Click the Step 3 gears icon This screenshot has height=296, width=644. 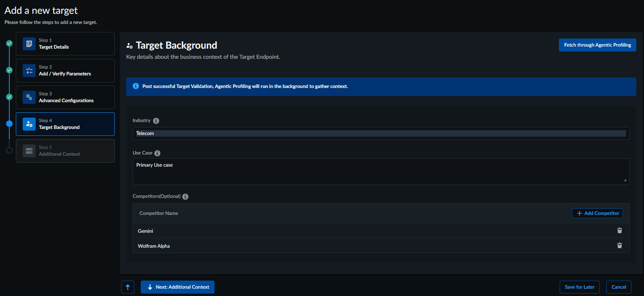pos(29,97)
